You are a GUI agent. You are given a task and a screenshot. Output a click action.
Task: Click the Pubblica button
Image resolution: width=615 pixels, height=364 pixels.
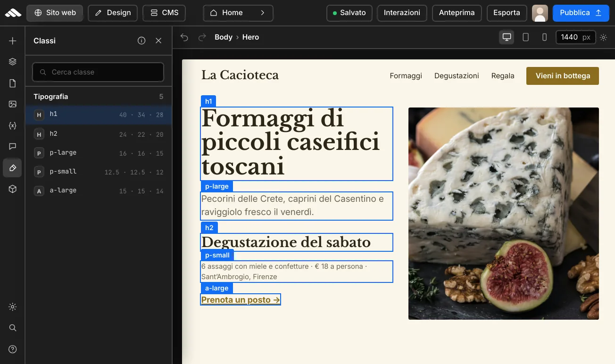581,13
